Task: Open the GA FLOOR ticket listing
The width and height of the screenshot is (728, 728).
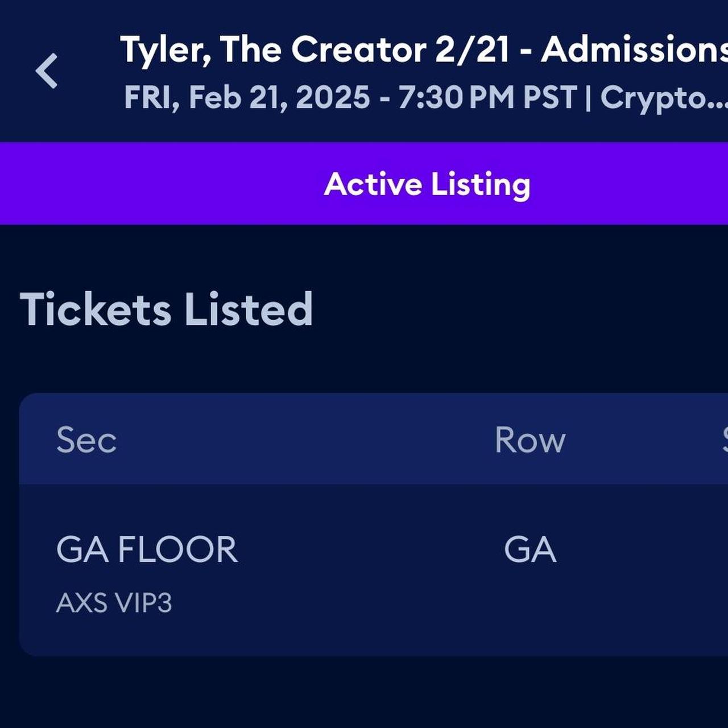Action: click(148, 548)
